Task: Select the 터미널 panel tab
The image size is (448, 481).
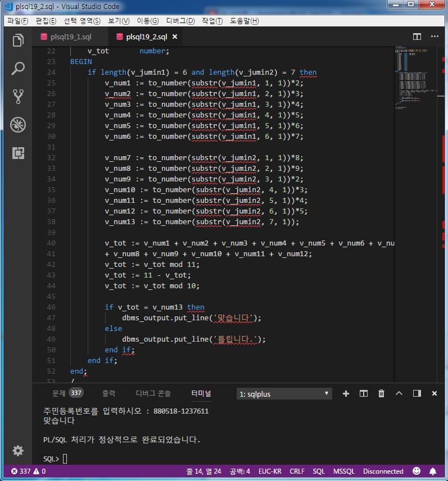Action: click(201, 393)
